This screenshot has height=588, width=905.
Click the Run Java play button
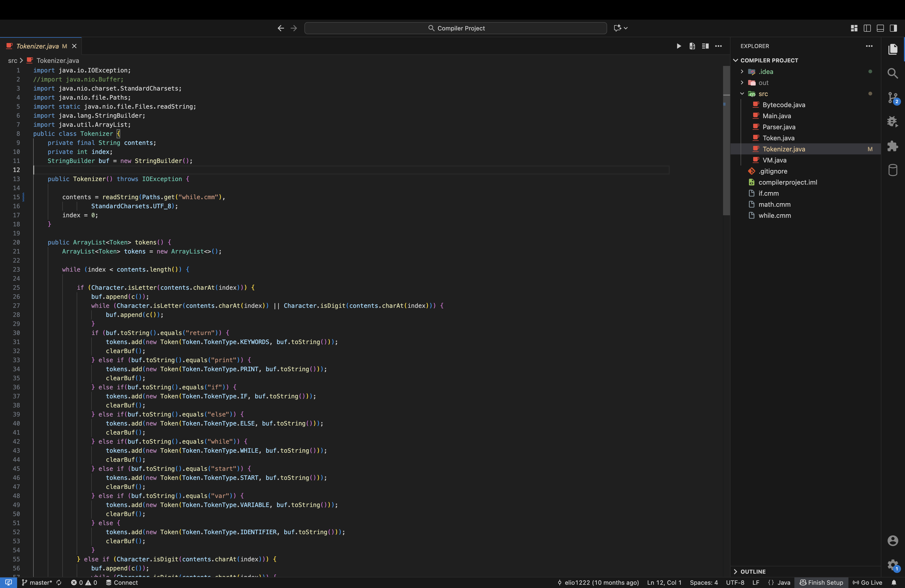click(x=679, y=46)
